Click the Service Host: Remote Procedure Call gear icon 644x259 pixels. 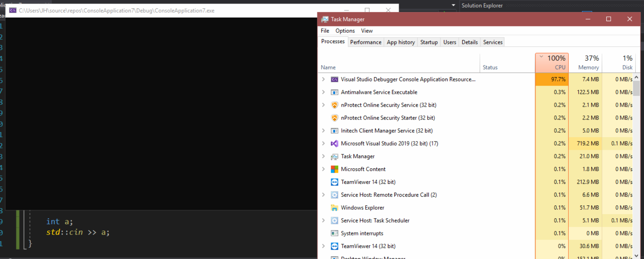(334, 195)
